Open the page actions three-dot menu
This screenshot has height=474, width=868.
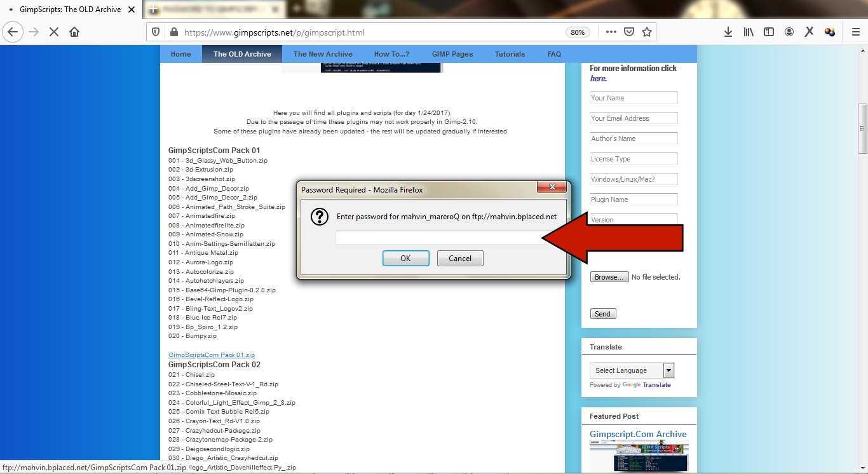pos(611,32)
